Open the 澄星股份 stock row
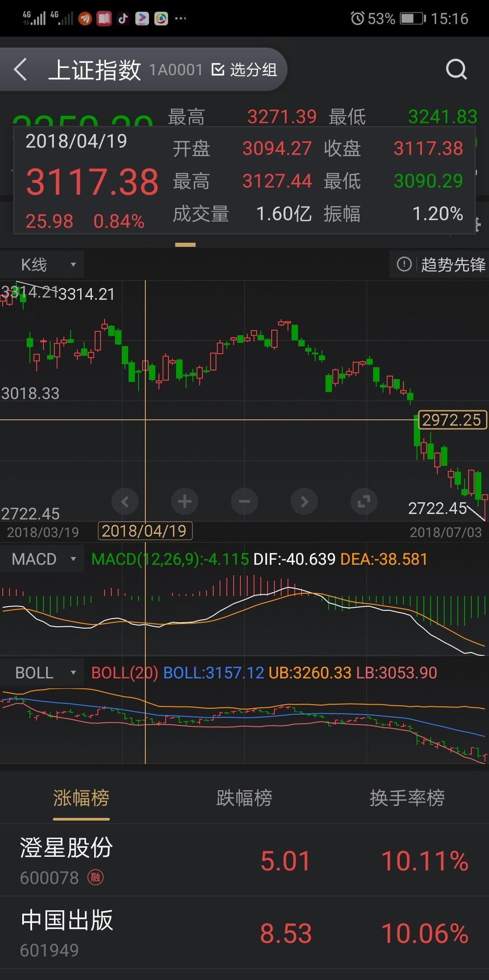The height and width of the screenshot is (980, 489). point(244,860)
